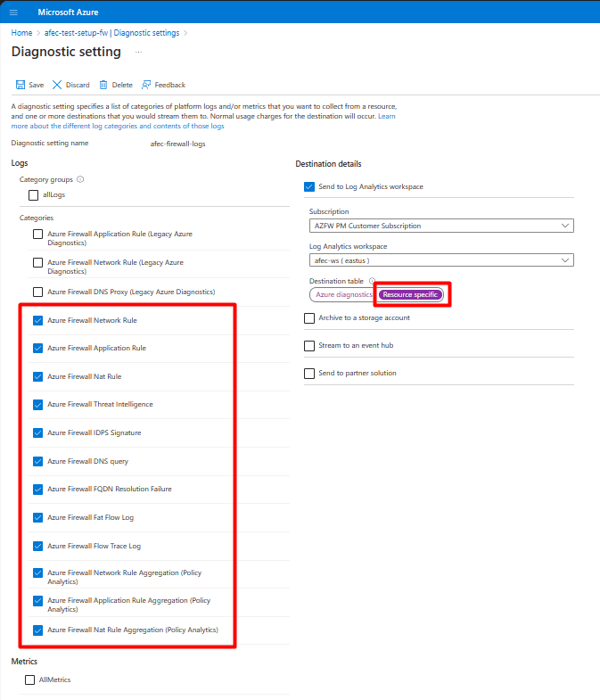
Task: Click the Delete trash icon
Action: tap(103, 85)
